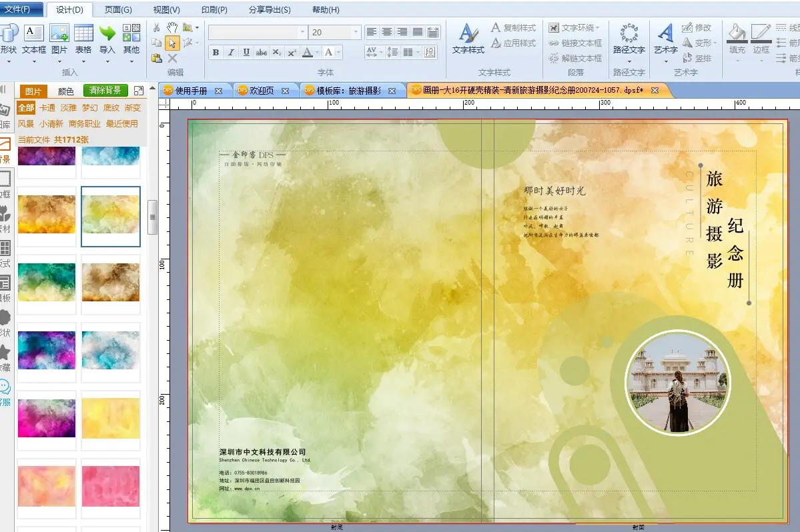Toggle italic formatting

[x=231, y=52]
